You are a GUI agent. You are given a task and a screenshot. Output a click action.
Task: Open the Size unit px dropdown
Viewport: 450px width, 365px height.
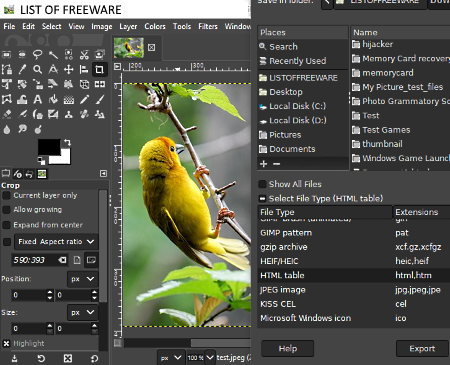coord(83,312)
